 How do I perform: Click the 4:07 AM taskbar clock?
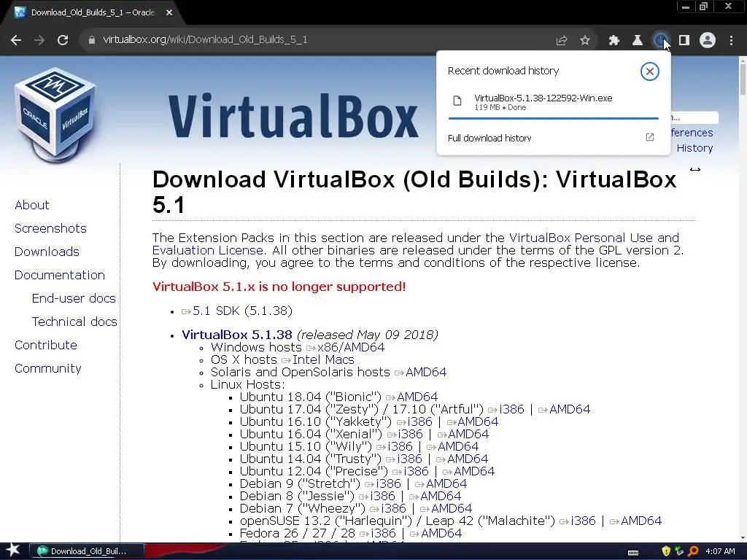pos(720,551)
